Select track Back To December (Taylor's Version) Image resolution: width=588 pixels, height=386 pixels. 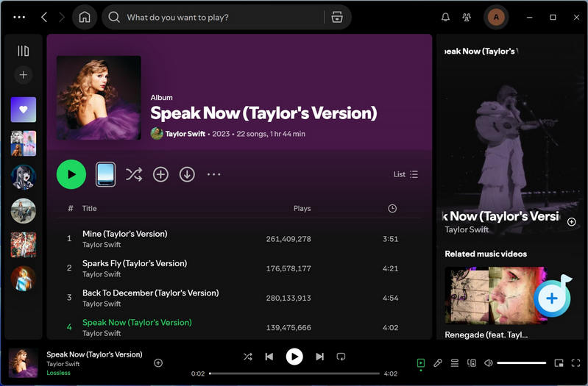coord(240,298)
